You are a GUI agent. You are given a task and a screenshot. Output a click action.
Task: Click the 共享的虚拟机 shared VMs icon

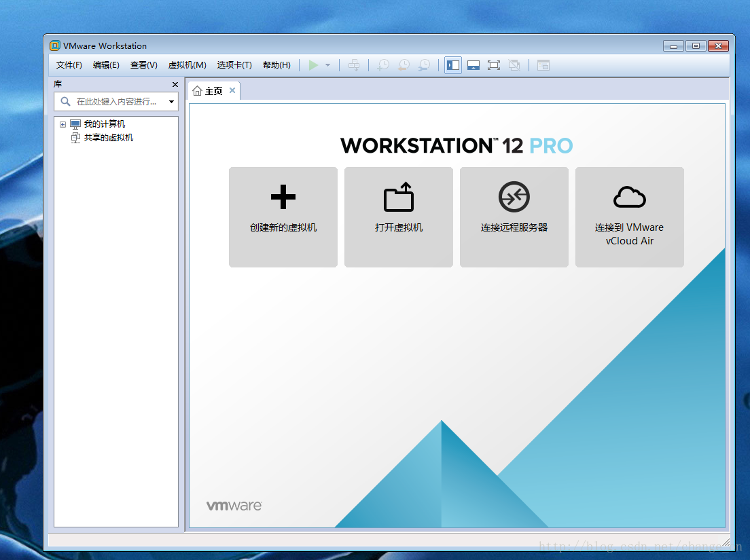pos(75,138)
